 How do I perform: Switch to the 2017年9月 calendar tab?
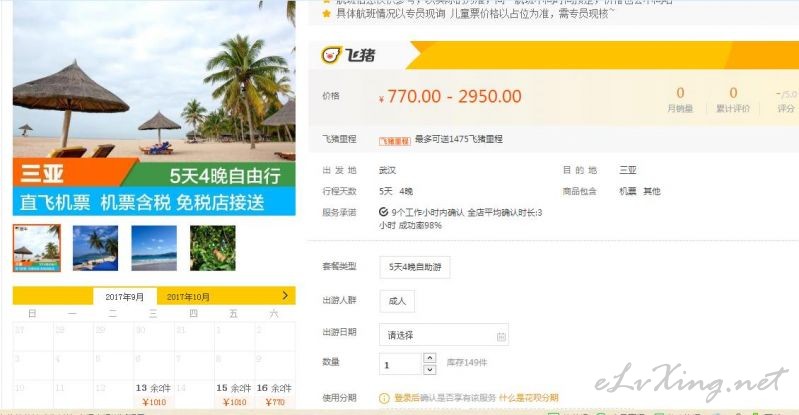(x=125, y=297)
